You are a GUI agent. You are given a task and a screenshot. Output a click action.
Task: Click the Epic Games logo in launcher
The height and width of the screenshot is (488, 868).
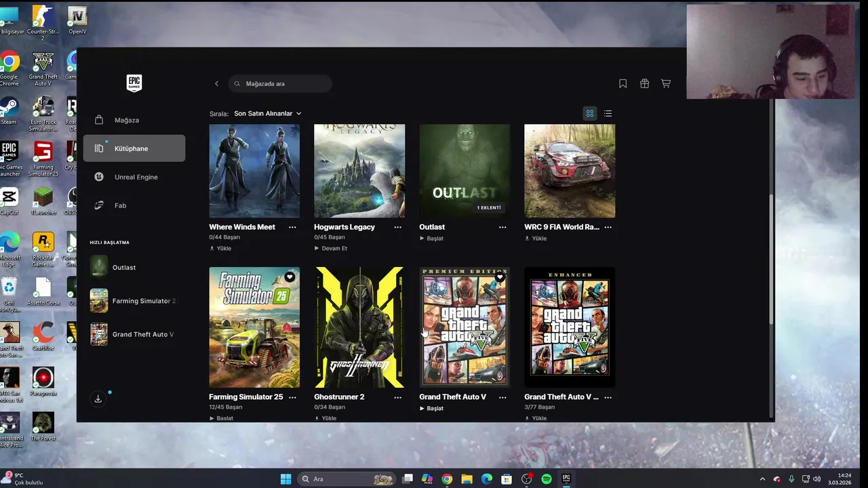pos(134,83)
